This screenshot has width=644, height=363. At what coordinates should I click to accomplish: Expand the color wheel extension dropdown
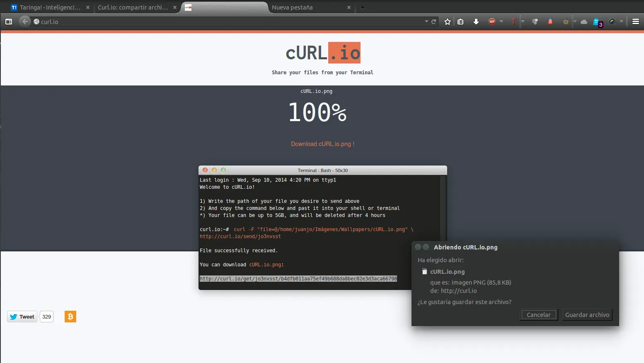tap(621, 22)
